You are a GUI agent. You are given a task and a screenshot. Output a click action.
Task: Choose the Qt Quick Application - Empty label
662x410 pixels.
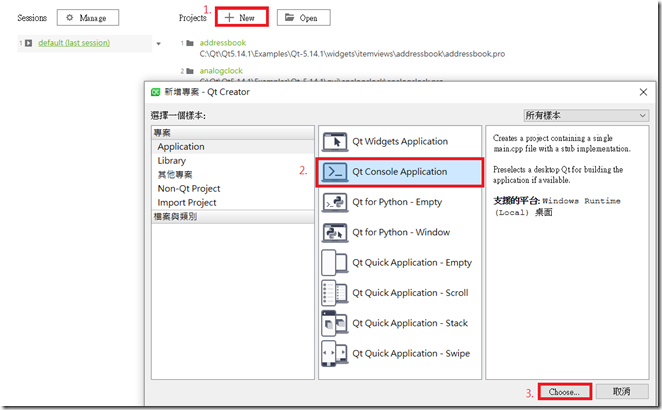[412, 263]
